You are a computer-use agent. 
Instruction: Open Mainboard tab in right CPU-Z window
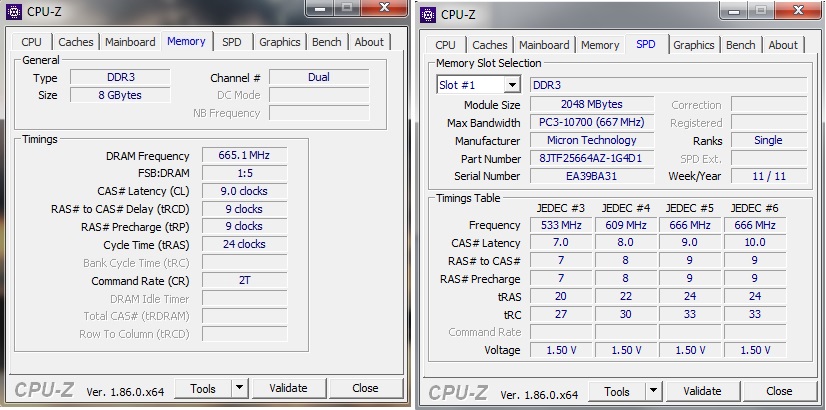[544, 45]
